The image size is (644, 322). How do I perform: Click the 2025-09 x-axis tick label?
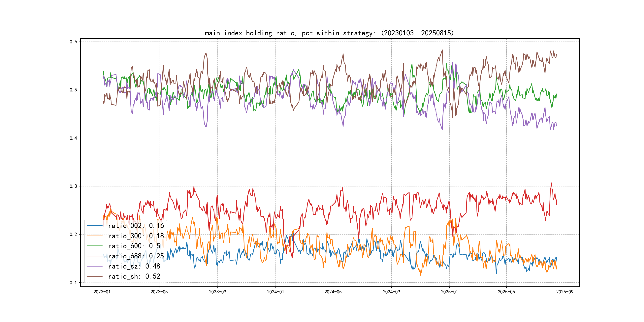point(564,292)
